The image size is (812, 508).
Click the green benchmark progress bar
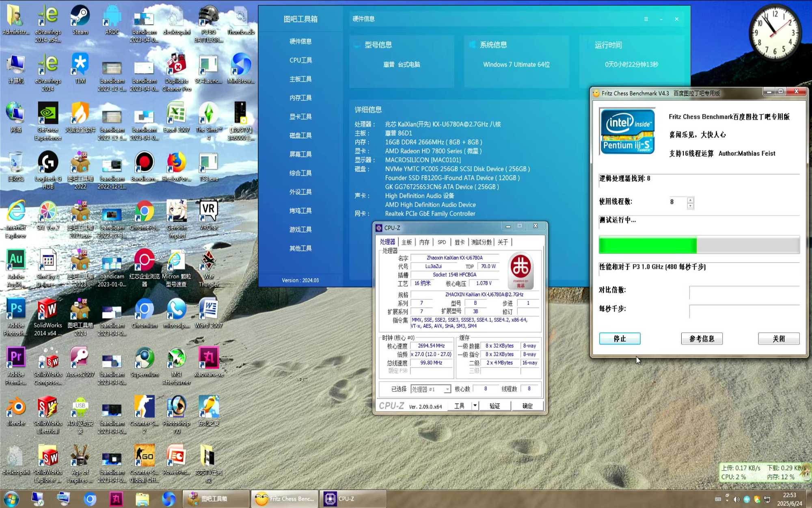699,245
